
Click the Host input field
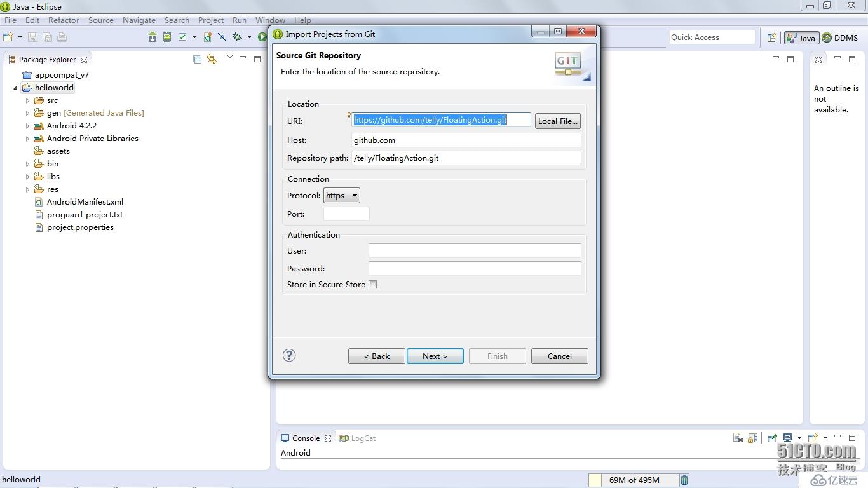pyautogui.click(x=466, y=140)
